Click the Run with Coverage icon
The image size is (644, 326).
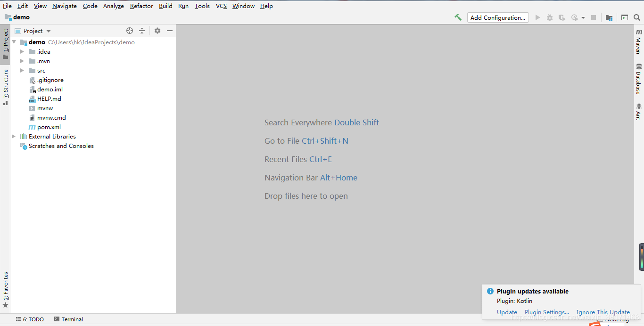(562, 17)
